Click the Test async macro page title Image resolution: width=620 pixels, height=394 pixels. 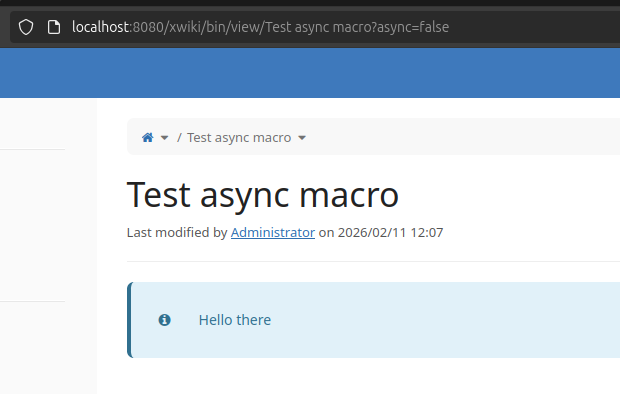263,195
